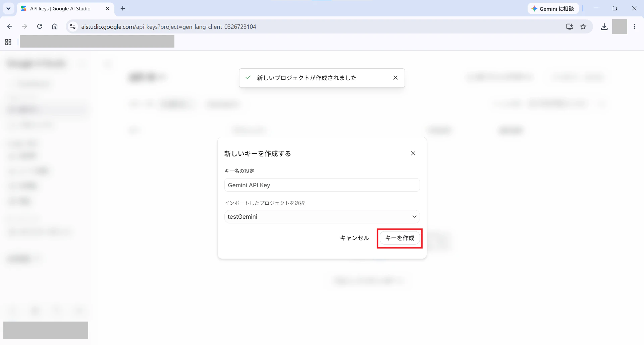Open the testGemini project dropdown
644x345 pixels.
point(322,217)
